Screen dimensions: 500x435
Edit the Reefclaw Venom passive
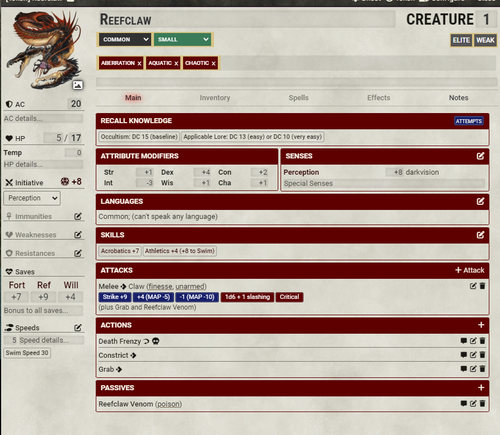(x=473, y=403)
